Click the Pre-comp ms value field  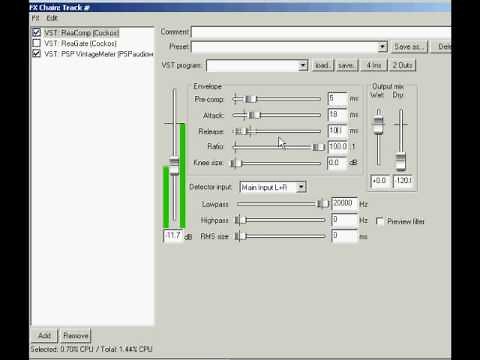coord(337,99)
